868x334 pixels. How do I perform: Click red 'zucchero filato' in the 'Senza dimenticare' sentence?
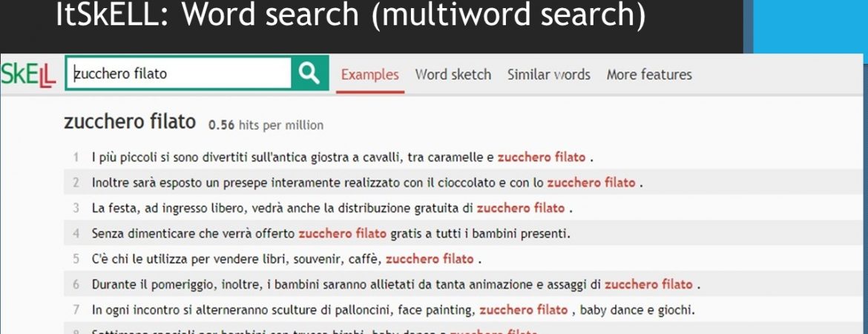click(342, 234)
